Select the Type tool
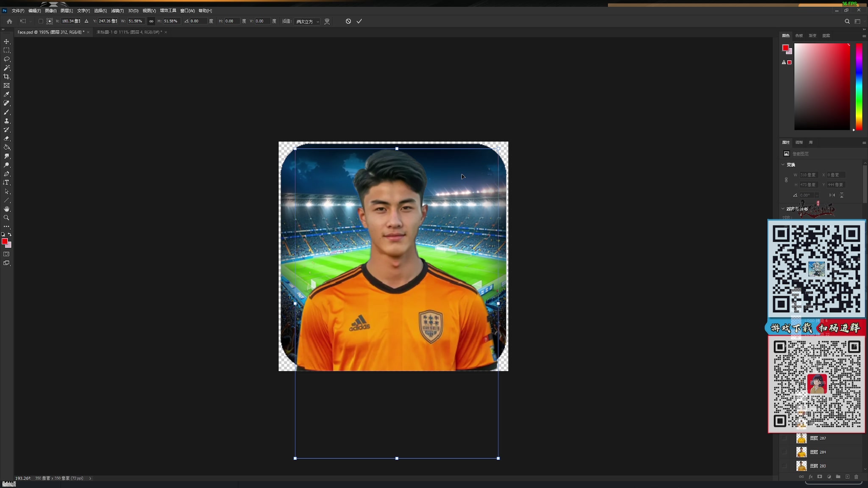Image resolution: width=868 pixels, height=488 pixels. [x=6, y=183]
